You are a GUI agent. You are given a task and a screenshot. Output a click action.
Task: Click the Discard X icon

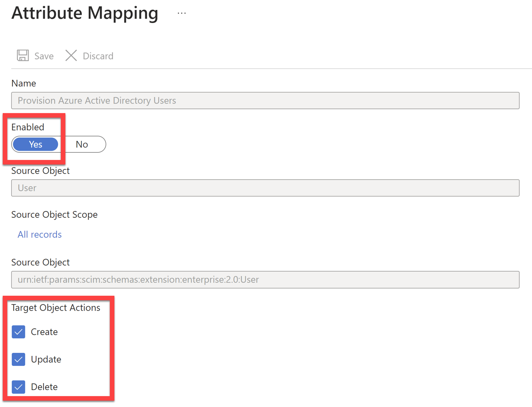[71, 55]
